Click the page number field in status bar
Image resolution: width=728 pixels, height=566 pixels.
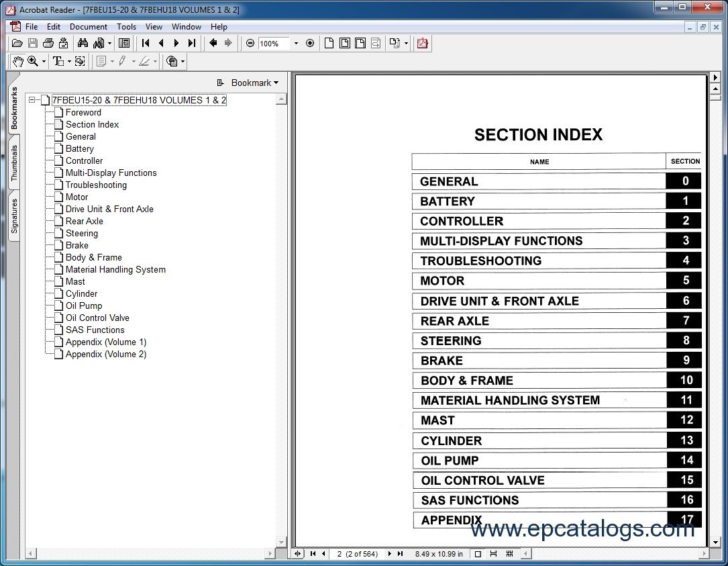[357, 554]
